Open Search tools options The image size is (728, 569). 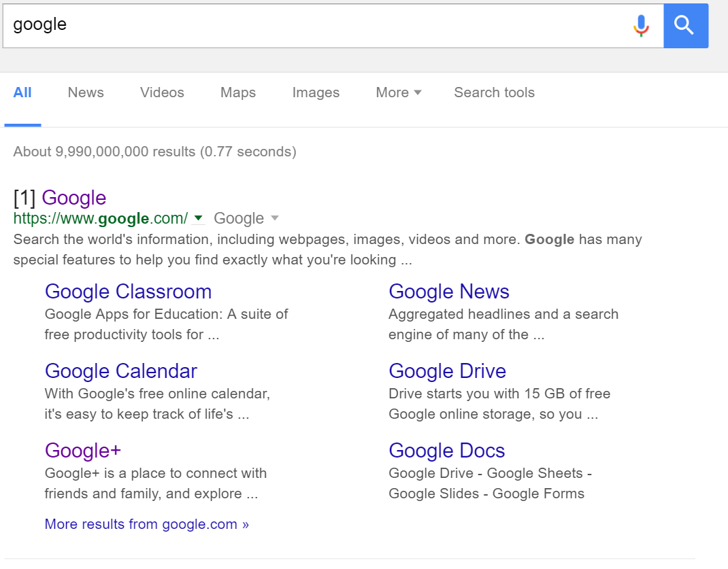[x=494, y=92]
